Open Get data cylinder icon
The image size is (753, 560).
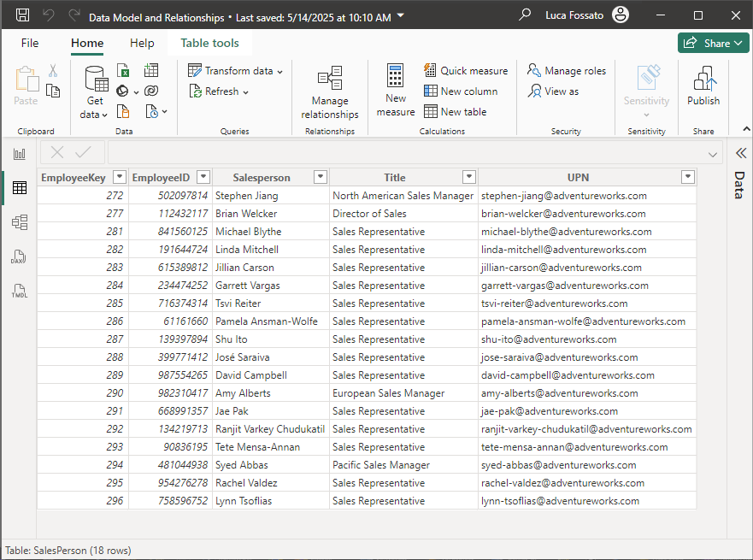pos(96,79)
